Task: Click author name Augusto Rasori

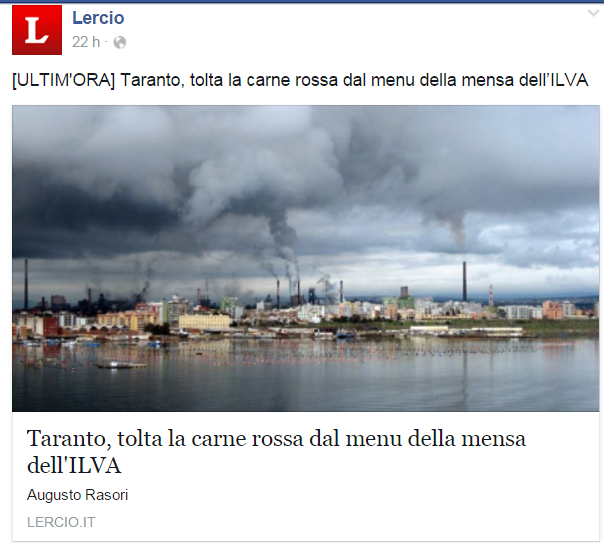Action: [77, 495]
